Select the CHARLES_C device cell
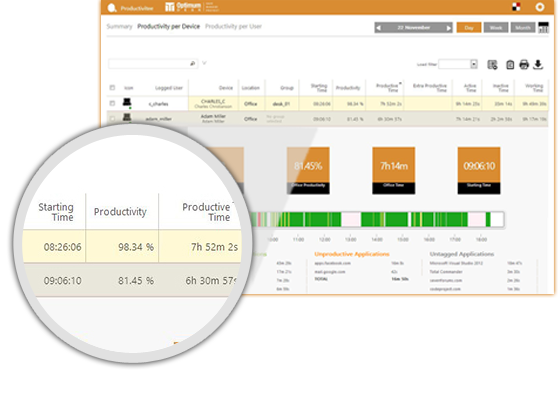The width and height of the screenshot is (560, 396). click(x=213, y=104)
